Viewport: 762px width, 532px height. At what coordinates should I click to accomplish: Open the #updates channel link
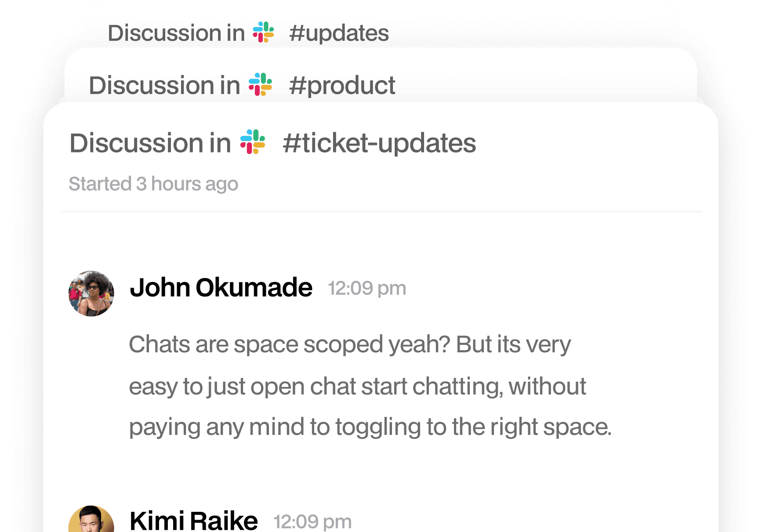(x=339, y=33)
